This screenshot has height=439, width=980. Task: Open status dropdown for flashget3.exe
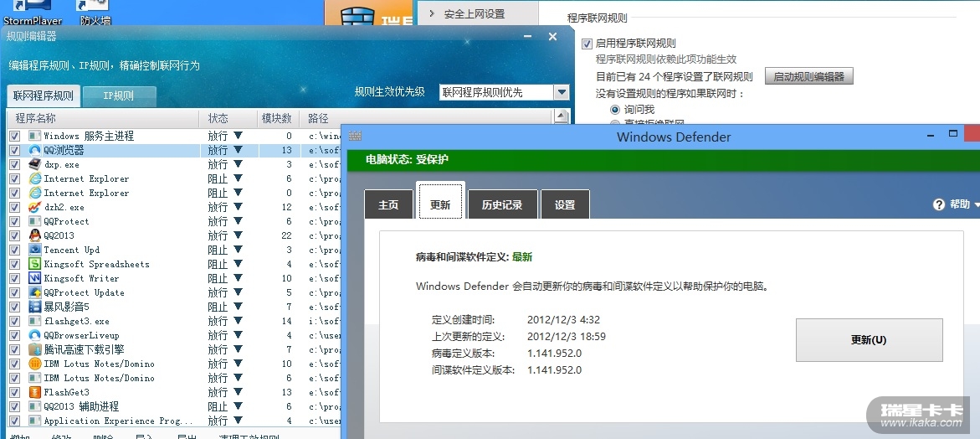238,321
